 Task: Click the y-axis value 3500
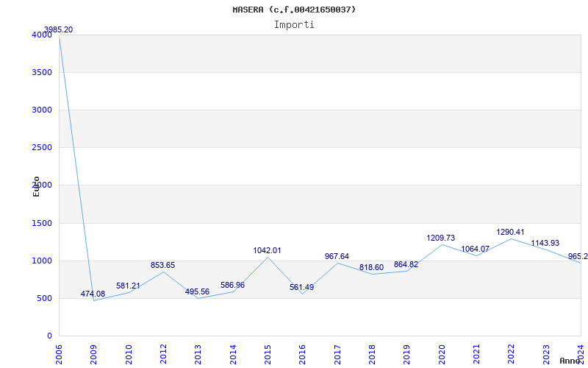tap(40, 72)
